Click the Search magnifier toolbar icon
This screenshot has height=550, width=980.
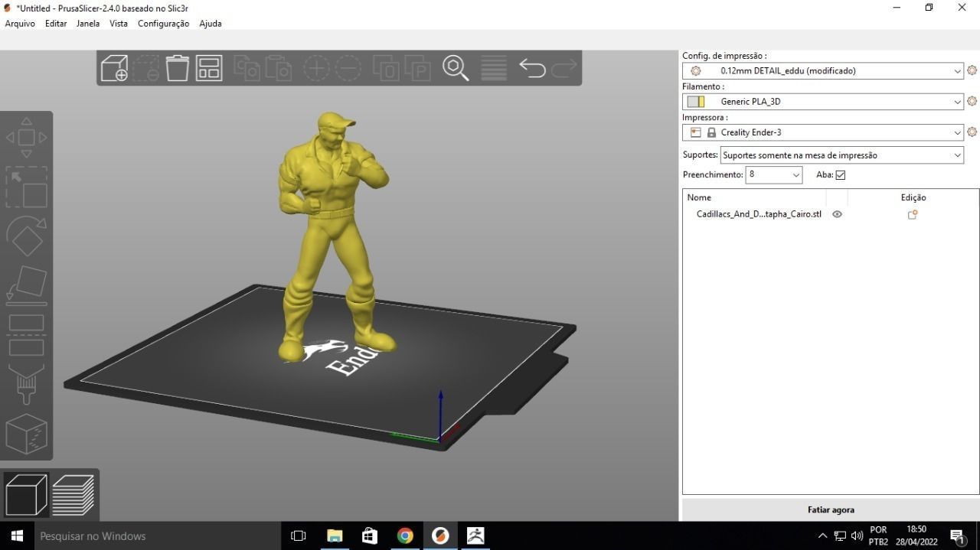[456, 68]
